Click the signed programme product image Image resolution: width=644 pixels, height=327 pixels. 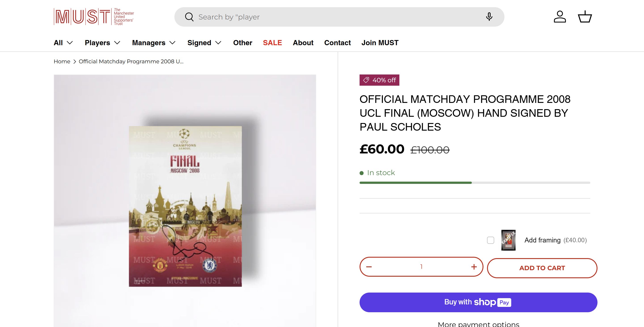coord(185,206)
